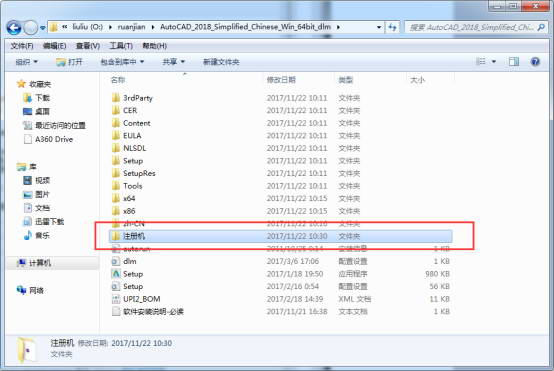Click the search magnifier icon

pyautogui.click(x=541, y=27)
